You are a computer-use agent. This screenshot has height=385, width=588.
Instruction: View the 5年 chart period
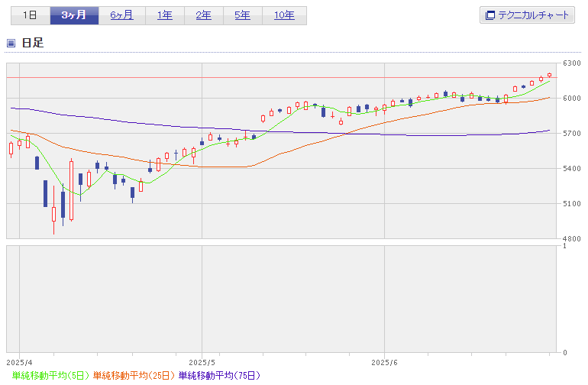243,15
